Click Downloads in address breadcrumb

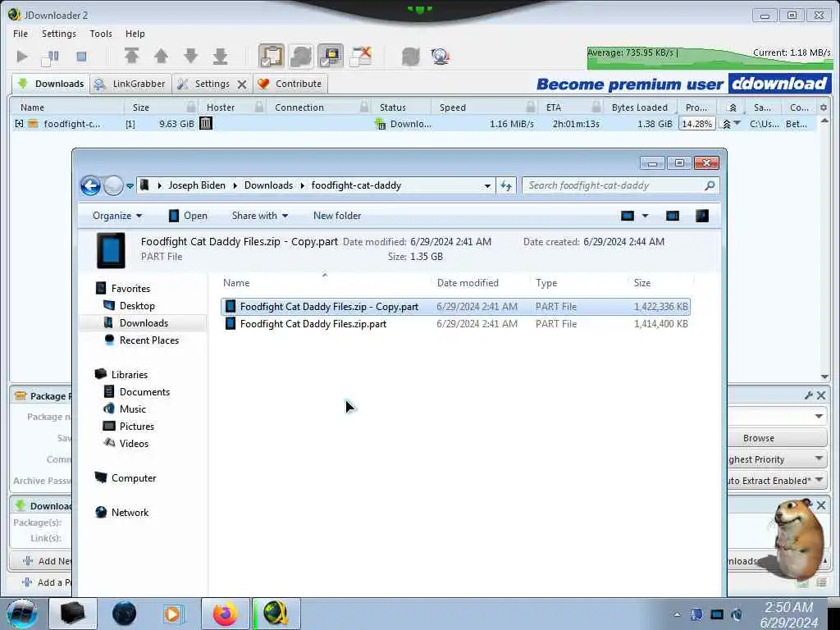click(x=268, y=185)
